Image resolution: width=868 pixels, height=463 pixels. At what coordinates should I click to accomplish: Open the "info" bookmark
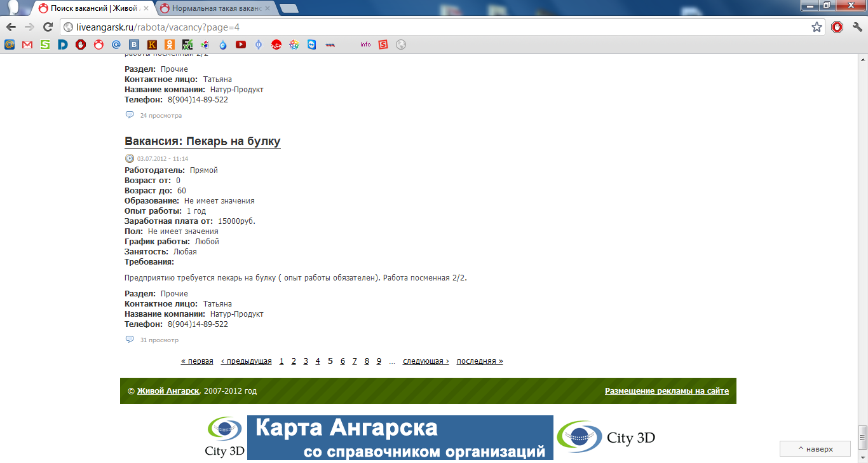coord(365,44)
